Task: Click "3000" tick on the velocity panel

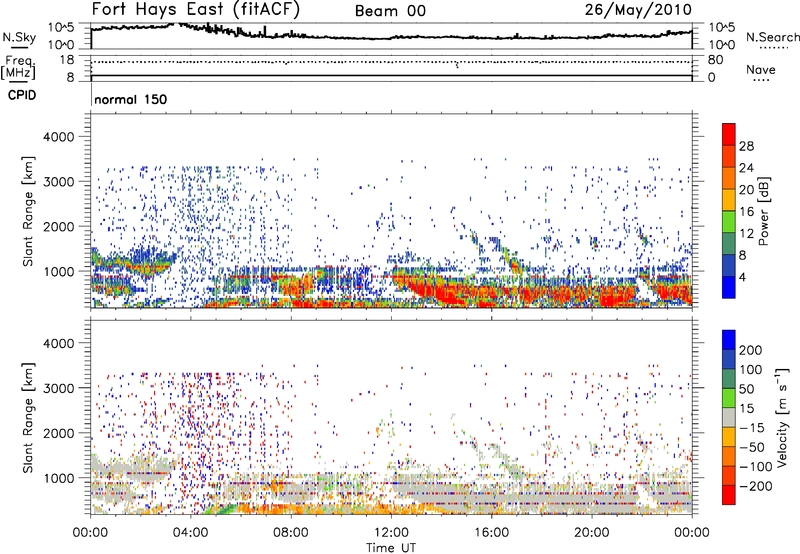Action: [x=59, y=388]
